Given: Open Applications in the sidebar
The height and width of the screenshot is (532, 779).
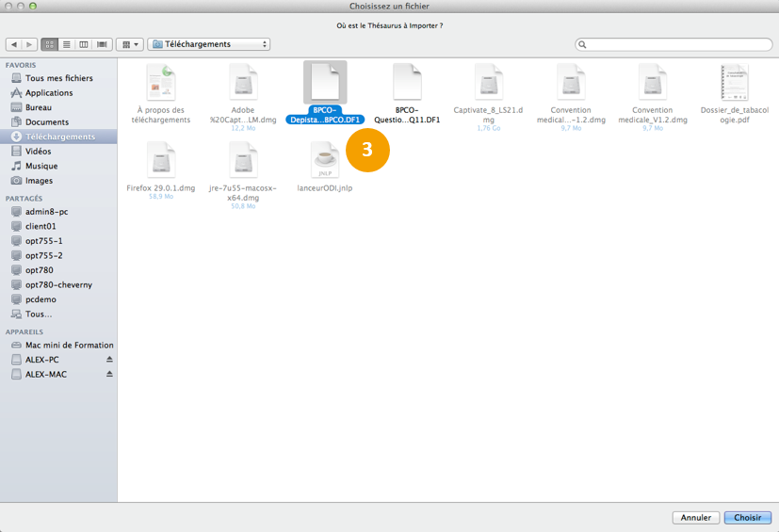Looking at the screenshot, I should 48,93.
